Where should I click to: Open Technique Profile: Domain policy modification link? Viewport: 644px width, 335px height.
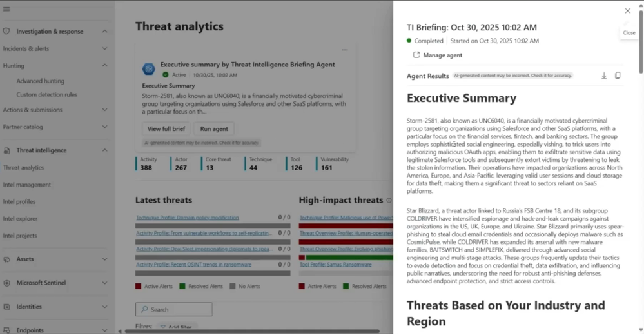tap(188, 218)
